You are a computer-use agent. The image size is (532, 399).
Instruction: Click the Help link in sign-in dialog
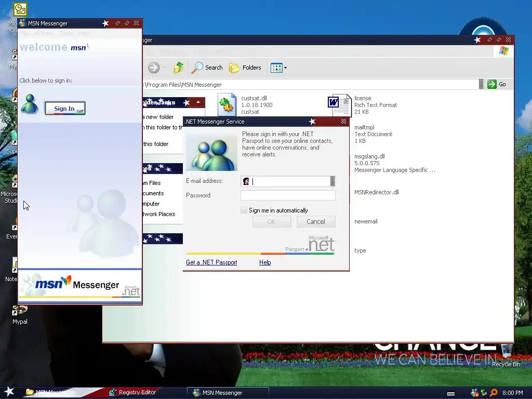click(x=265, y=262)
